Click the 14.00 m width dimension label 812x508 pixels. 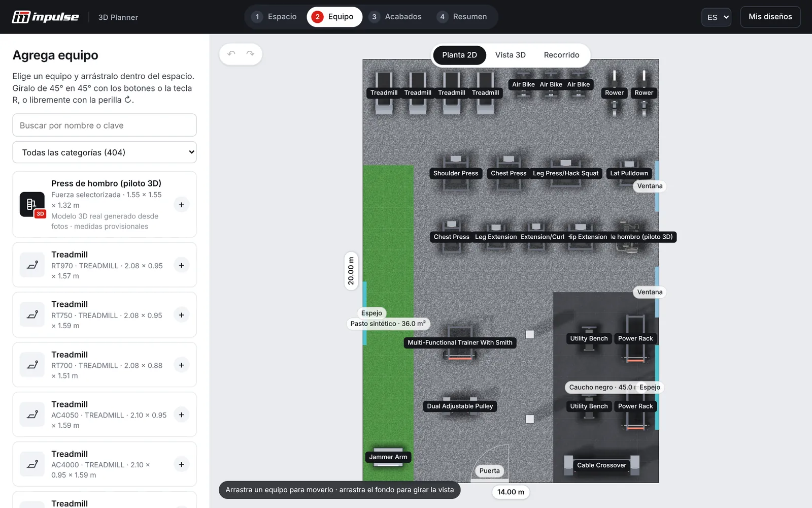[511, 492]
